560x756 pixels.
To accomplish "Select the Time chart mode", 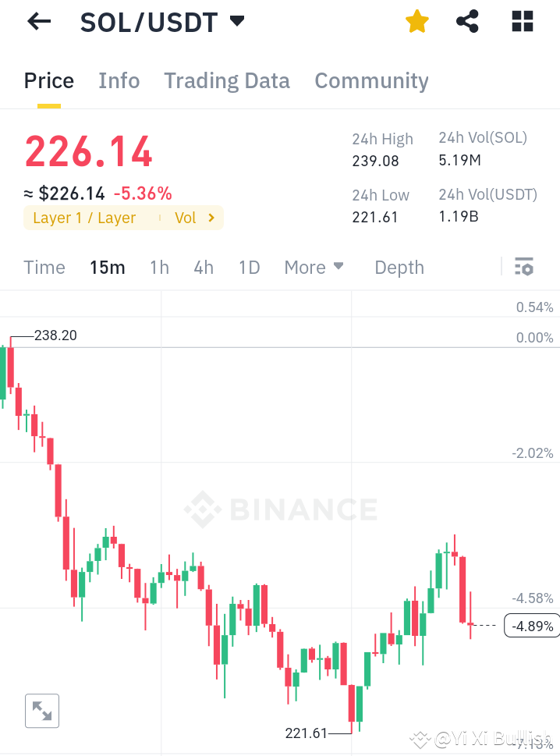I will click(x=44, y=267).
